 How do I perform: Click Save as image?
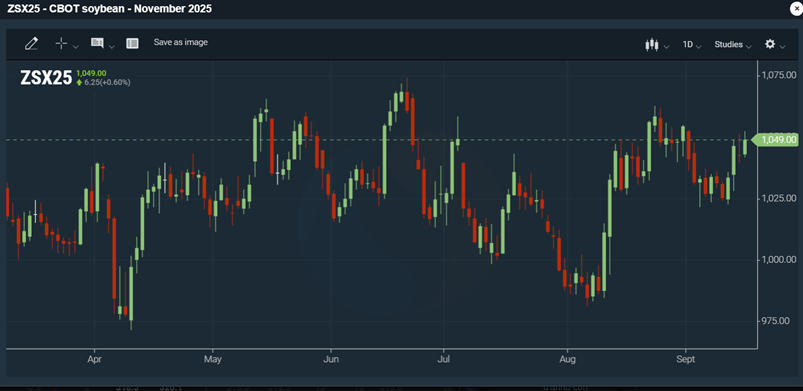[x=181, y=43]
